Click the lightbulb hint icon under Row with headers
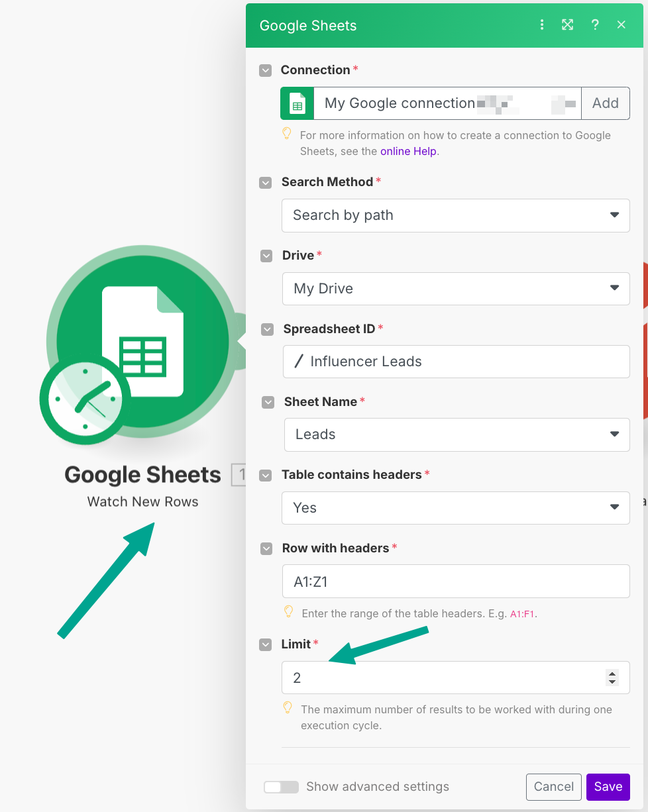648x812 pixels. pyautogui.click(x=288, y=612)
